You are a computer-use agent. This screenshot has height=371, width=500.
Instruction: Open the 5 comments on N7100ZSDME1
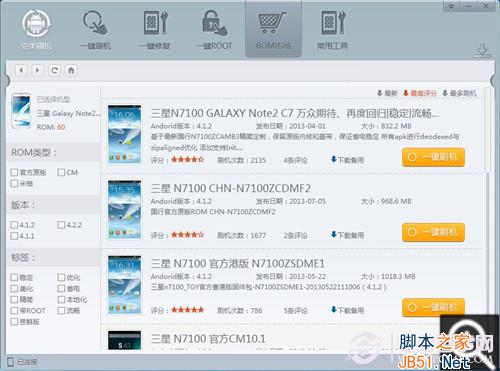(x=295, y=311)
